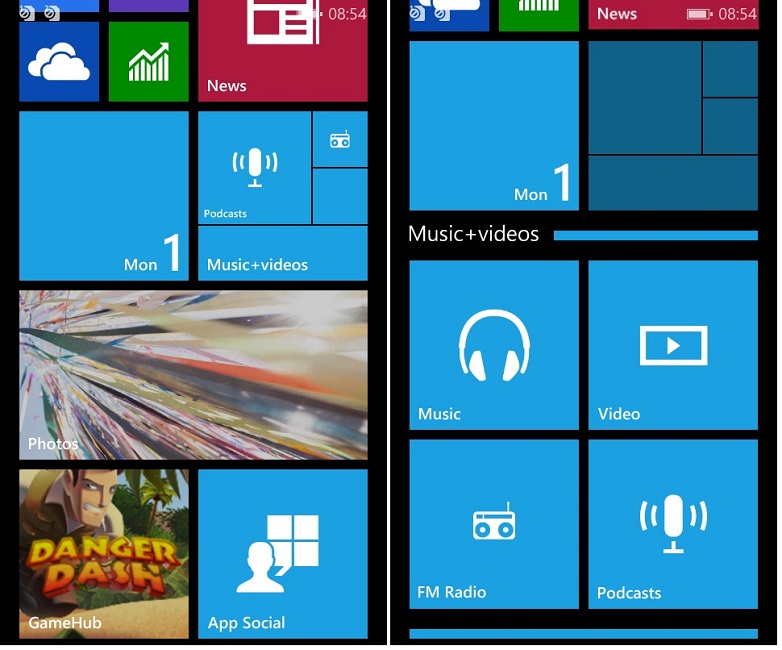Open the Video play tile
The height and width of the screenshot is (650, 782).
pos(673,345)
